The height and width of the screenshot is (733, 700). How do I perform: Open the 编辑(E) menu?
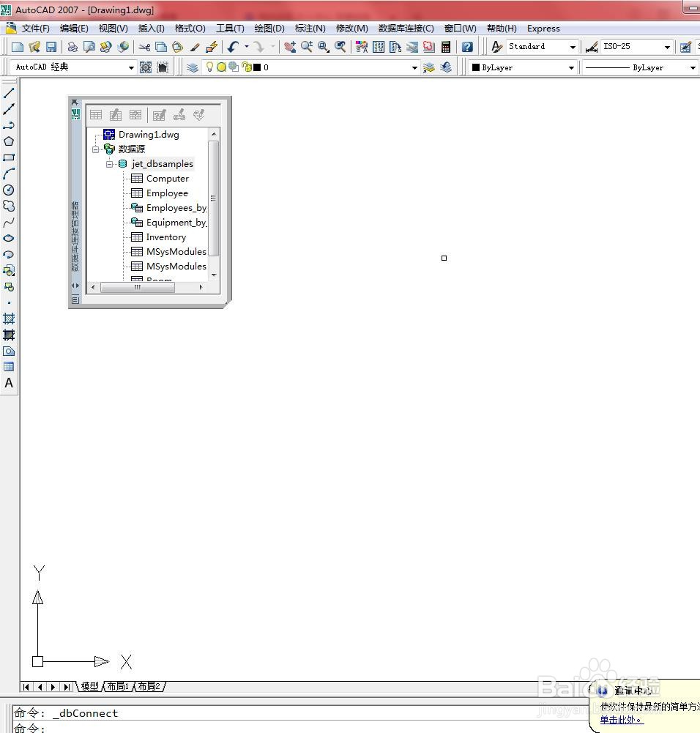[x=74, y=29]
